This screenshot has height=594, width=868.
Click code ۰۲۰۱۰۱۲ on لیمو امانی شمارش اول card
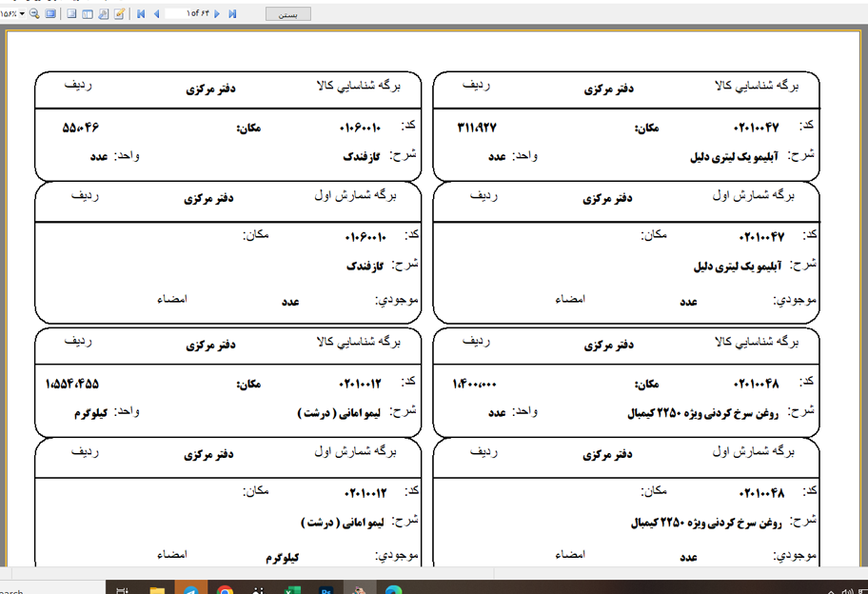pyautogui.click(x=365, y=493)
